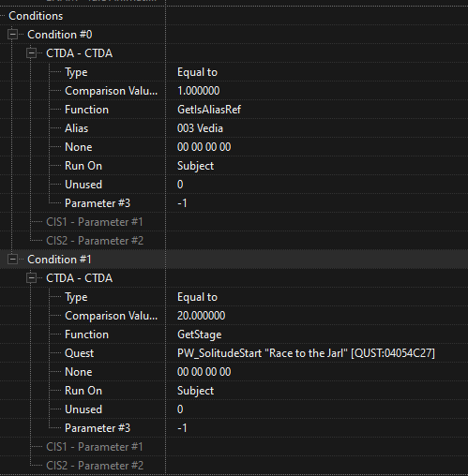This screenshot has width=468, height=476.
Task: Select CTDA - CTDA label under Condition #1
Action: (x=79, y=278)
